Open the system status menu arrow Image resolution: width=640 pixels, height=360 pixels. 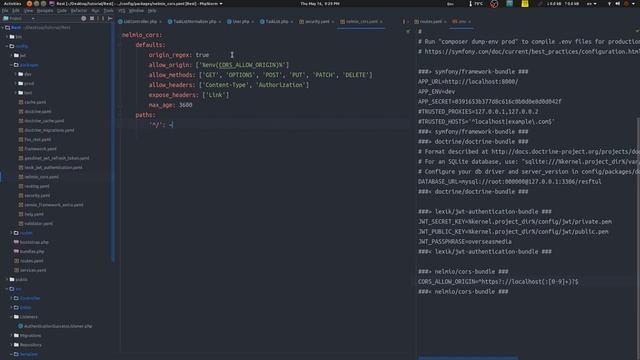pos(633,4)
